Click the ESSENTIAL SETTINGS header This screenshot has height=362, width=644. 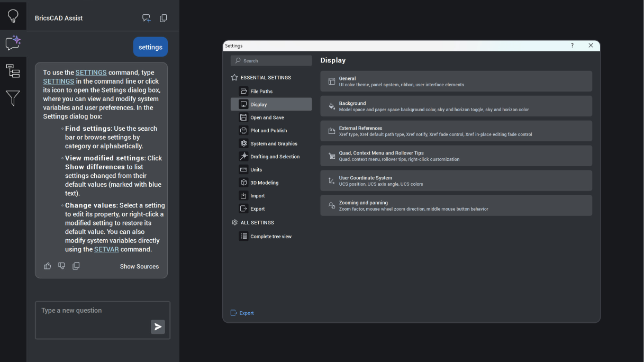(x=266, y=77)
